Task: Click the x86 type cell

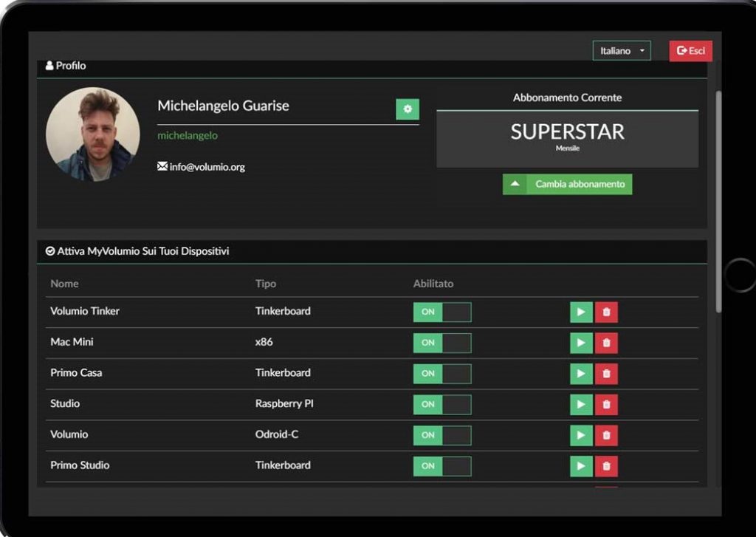Action: click(264, 342)
